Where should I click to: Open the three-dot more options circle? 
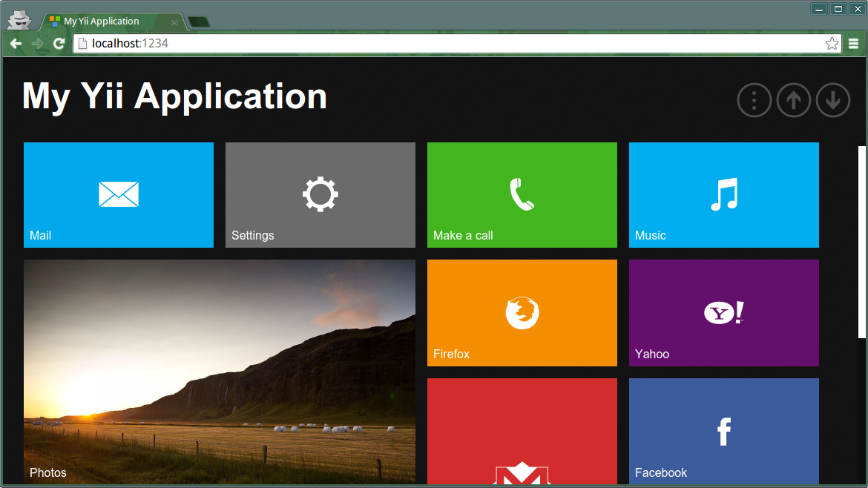coord(754,100)
